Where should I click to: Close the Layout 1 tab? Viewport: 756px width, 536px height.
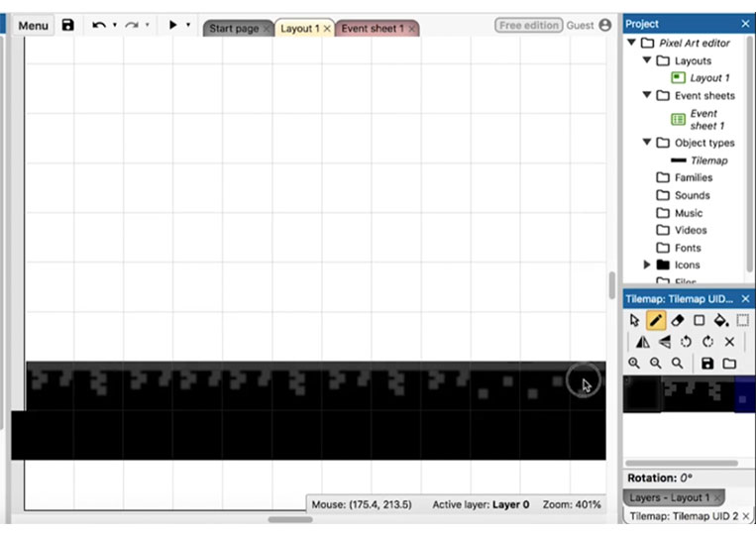[327, 29]
